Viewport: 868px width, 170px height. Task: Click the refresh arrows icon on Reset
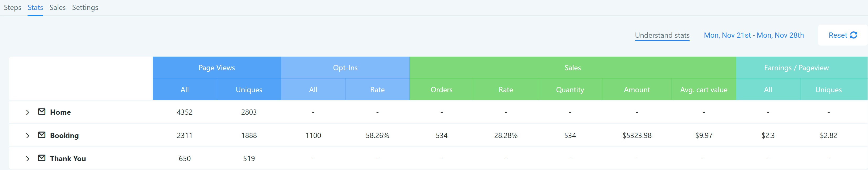coord(854,35)
